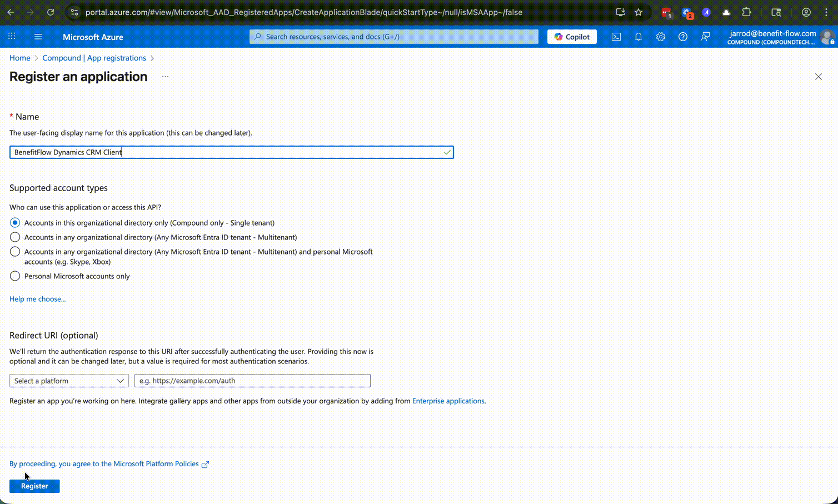The height and width of the screenshot is (504, 838).
Task: Click the jarrod account avatar
Action: [827, 37]
